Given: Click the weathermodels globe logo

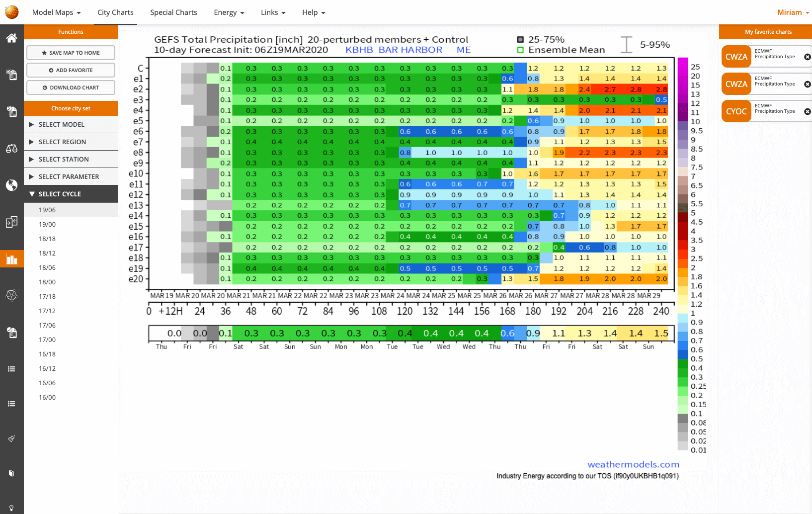Looking at the screenshot, I should [x=11, y=12].
